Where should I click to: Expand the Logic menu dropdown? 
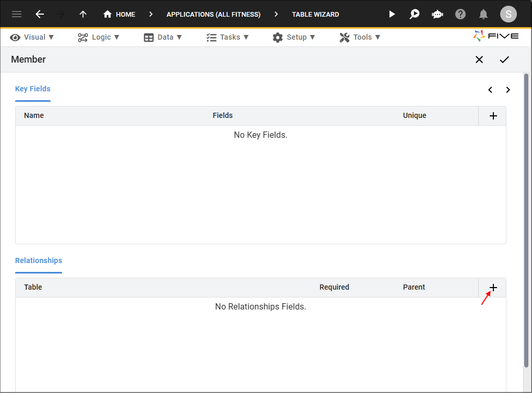click(x=99, y=37)
